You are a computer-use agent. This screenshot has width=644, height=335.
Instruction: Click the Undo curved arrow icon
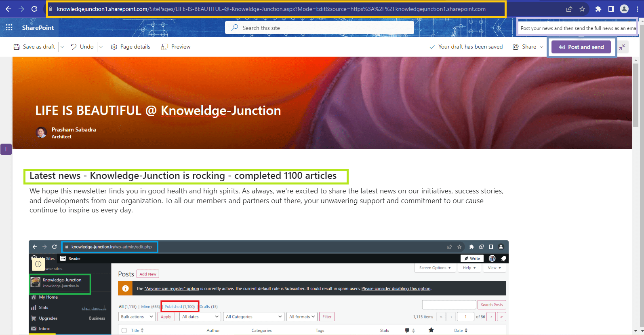click(74, 47)
